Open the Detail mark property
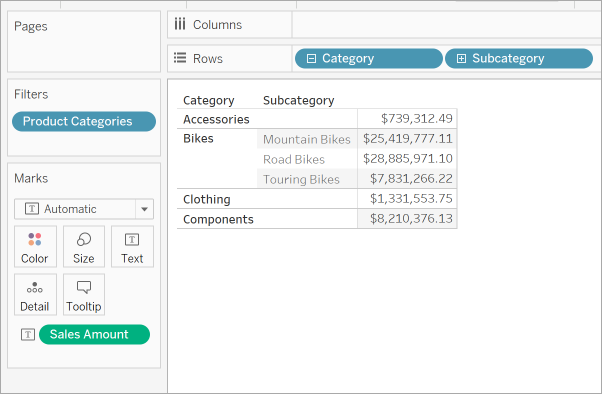The height and width of the screenshot is (394, 602). point(35,295)
